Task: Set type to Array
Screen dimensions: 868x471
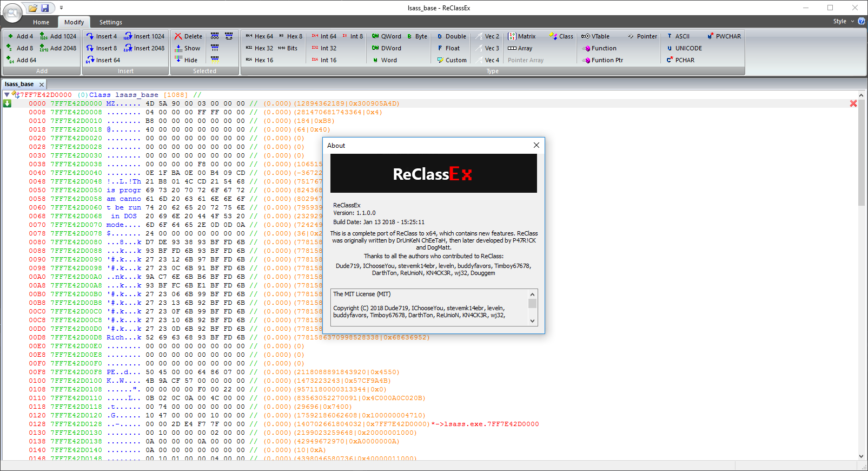Action: click(x=520, y=48)
